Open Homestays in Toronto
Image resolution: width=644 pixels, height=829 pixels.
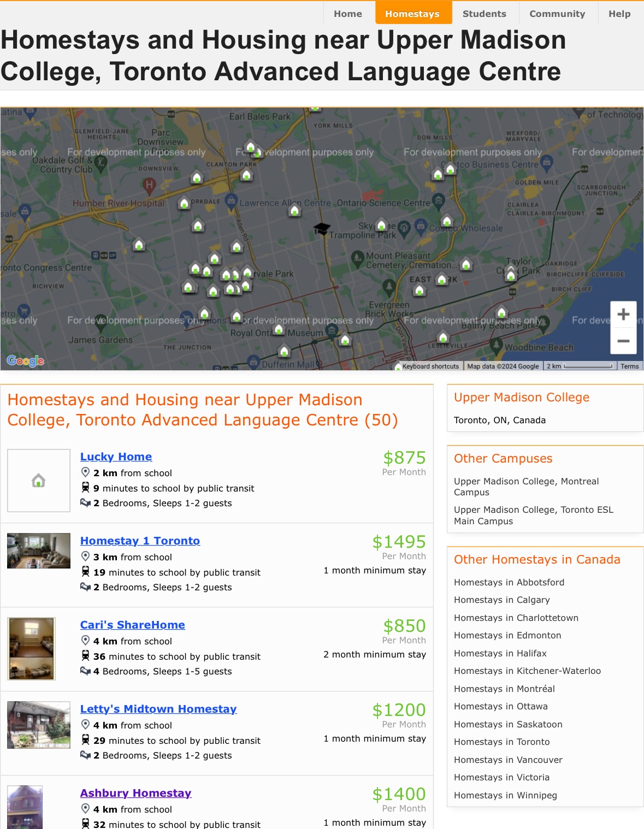(x=502, y=742)
